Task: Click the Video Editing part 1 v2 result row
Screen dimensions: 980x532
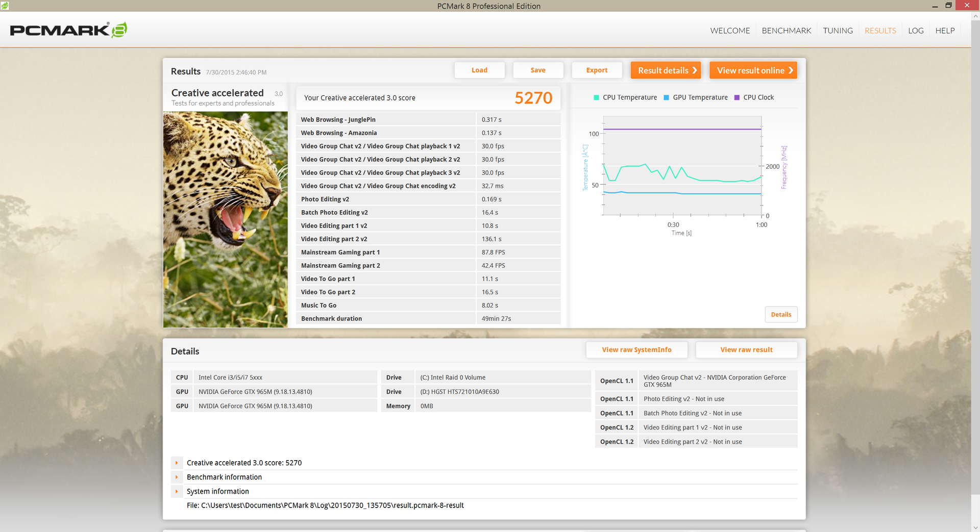Action: point(428,225)
